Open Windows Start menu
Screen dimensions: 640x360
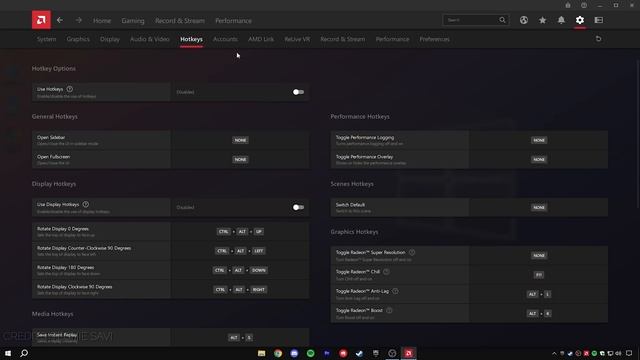click(x=8, y=353)
